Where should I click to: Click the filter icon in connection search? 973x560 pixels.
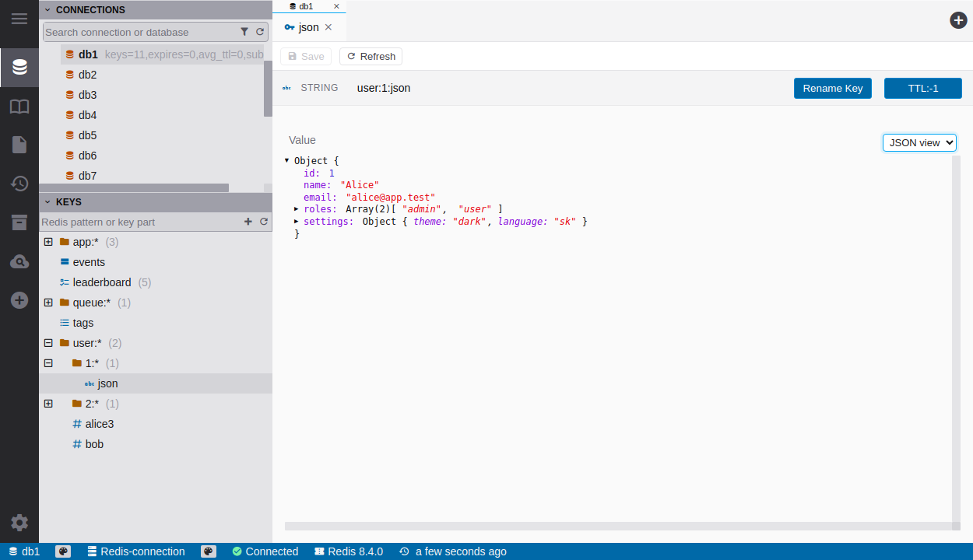pos(244,32)
